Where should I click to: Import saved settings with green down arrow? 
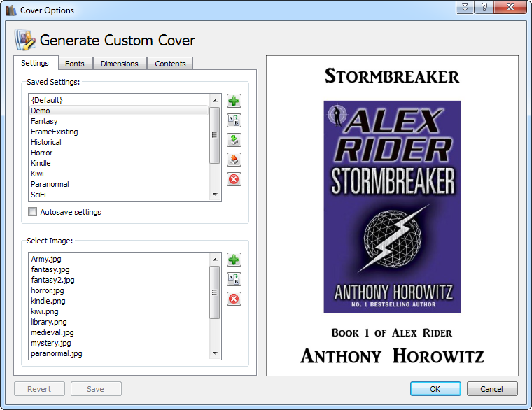click(x=234, y=140)
